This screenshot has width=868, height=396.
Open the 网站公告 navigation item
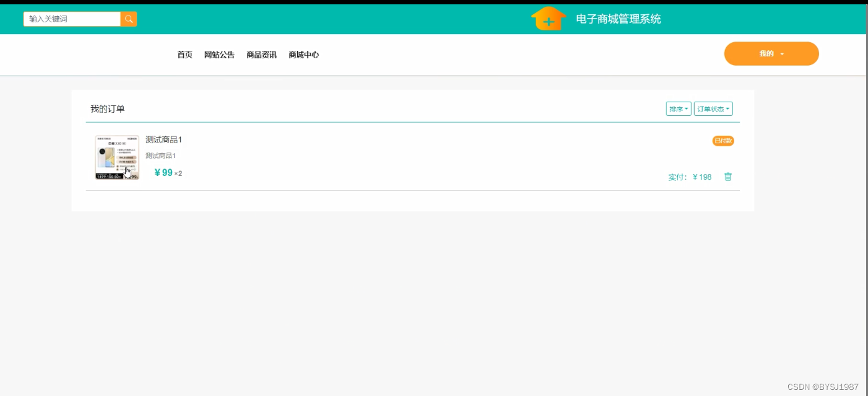pyautogui.click(x=219, y=55)
